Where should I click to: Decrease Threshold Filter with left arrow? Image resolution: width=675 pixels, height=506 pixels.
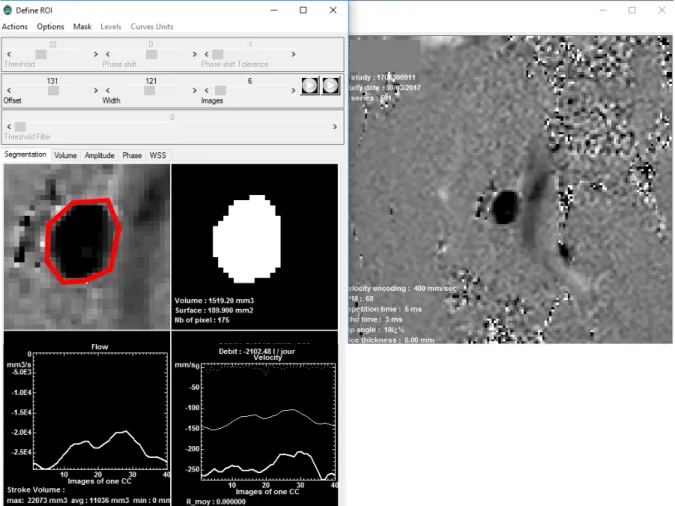tap(9, 127)
